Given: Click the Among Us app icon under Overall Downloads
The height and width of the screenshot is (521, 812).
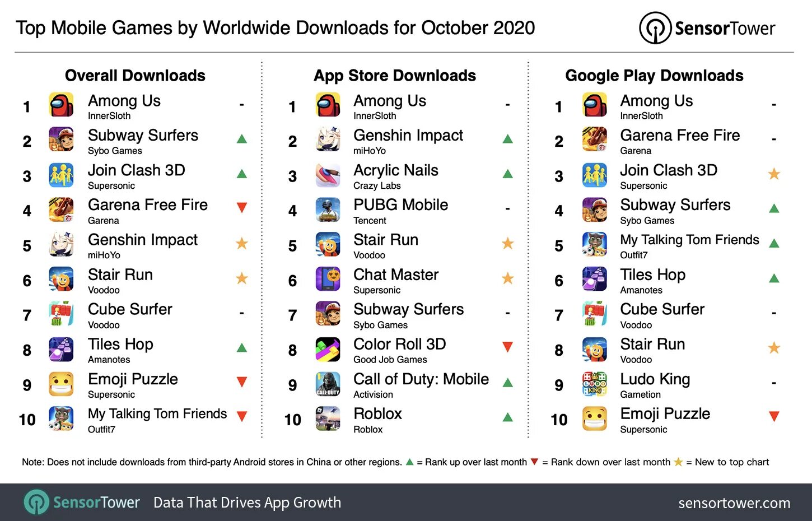Looking at the screenshot, I should [x=61, y=105].
